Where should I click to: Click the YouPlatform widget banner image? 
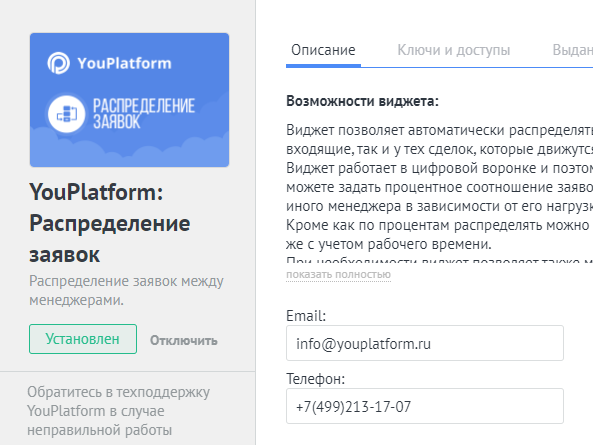pyautogui.click(x=129, y=100)
